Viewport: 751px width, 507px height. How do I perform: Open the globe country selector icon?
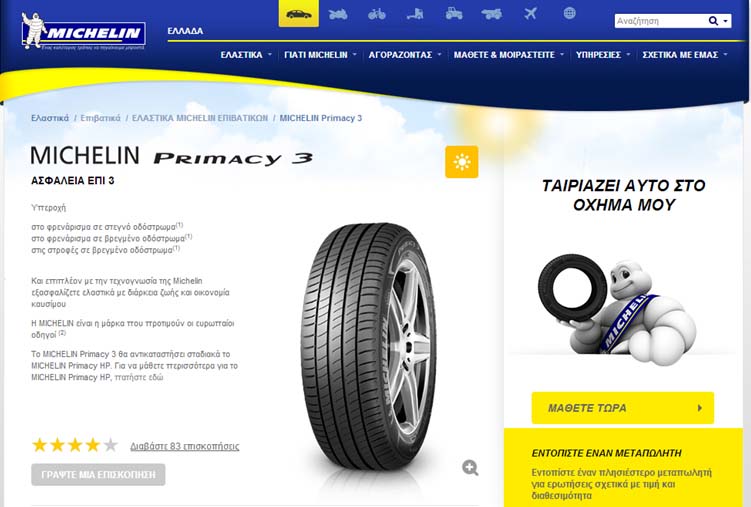pyautogui.click(x=569, y=13)
